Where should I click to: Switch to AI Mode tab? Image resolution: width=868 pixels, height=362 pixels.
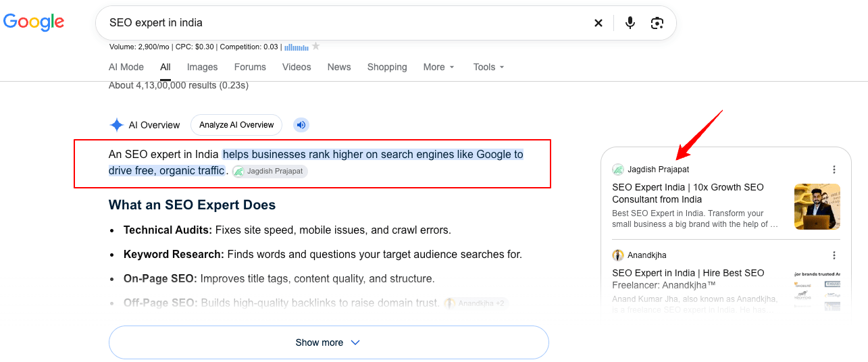click(126, 67)
